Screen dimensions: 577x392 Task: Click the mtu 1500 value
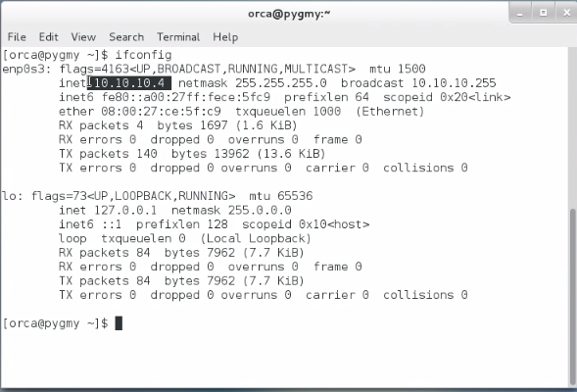point(411,69)
